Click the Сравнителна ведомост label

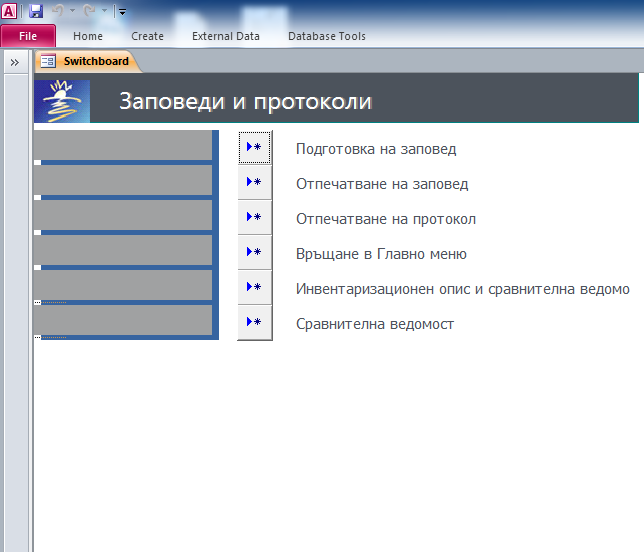point(375,324)
